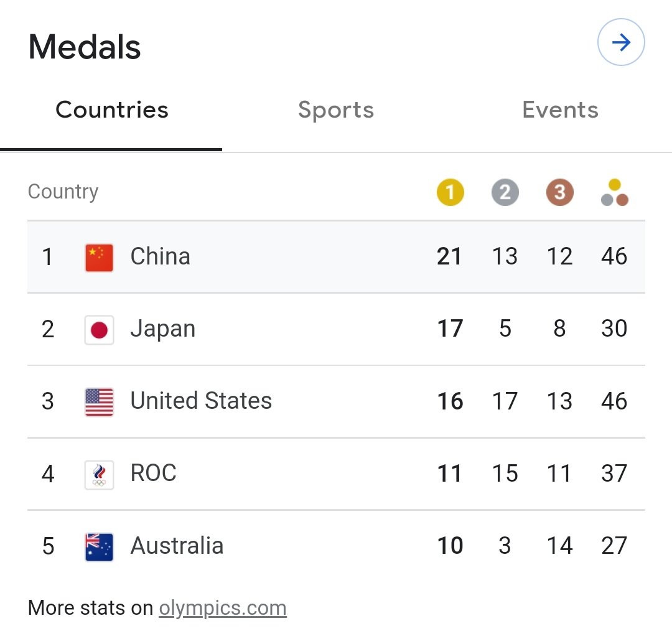Select the Countries tab
Screen dimensions: 672x636
click(112, 110)
